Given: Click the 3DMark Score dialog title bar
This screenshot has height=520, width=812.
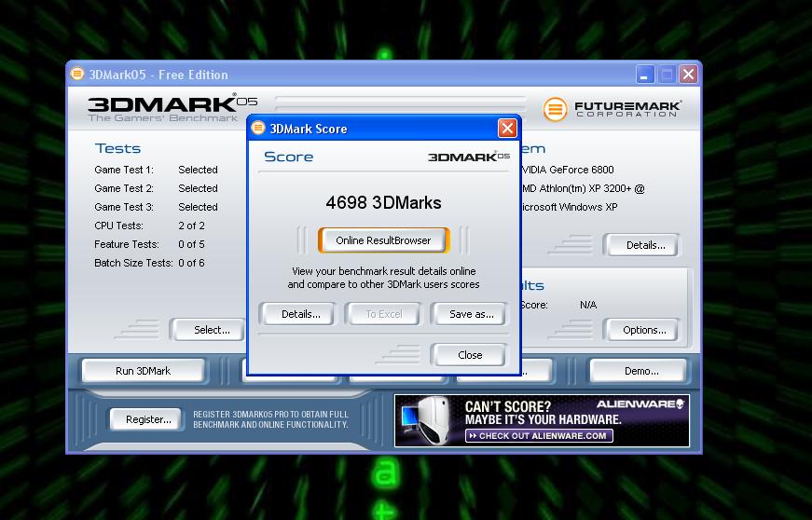Looking at the screenshot, I should click(383, 129).
